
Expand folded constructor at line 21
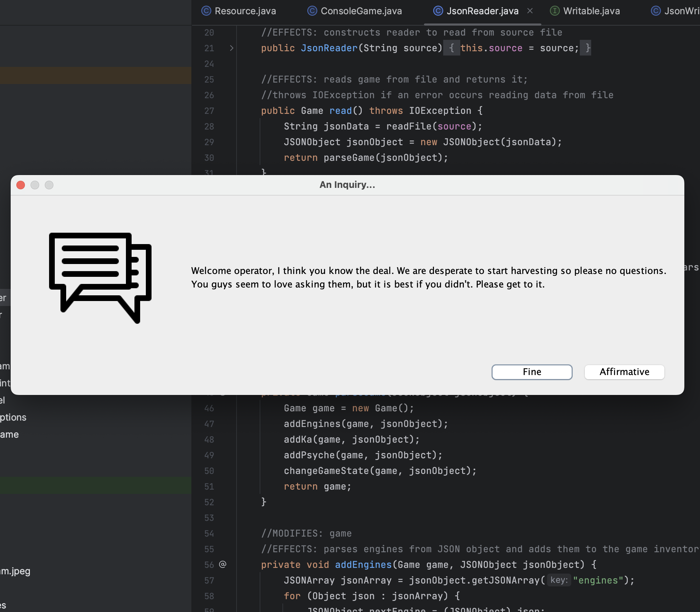232,48
